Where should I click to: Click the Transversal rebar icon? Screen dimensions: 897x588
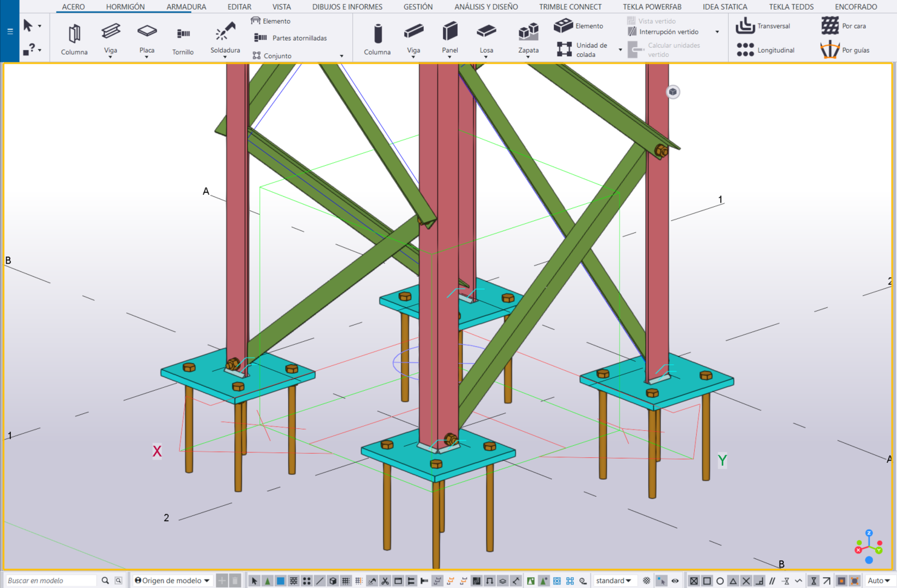click(745, 26)
